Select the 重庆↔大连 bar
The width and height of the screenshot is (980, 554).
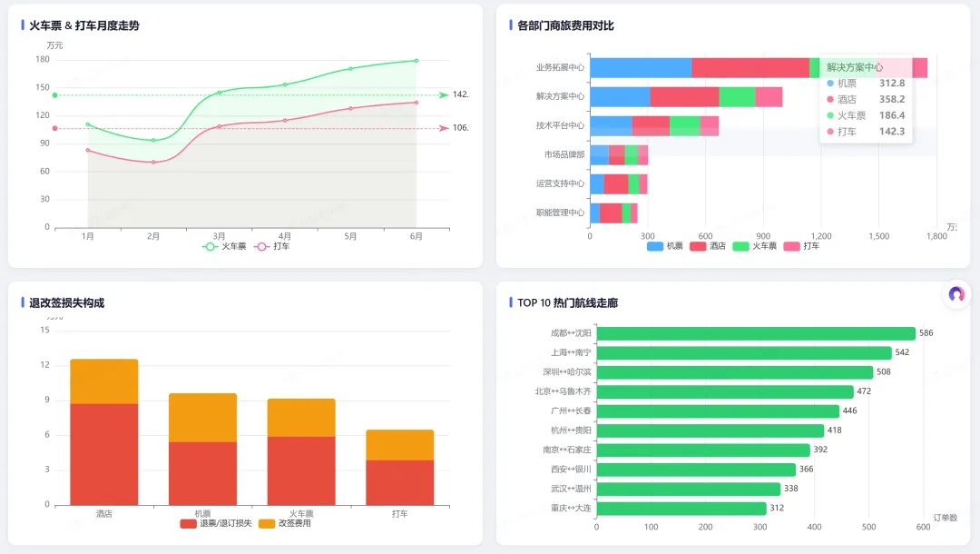(681, 508)
